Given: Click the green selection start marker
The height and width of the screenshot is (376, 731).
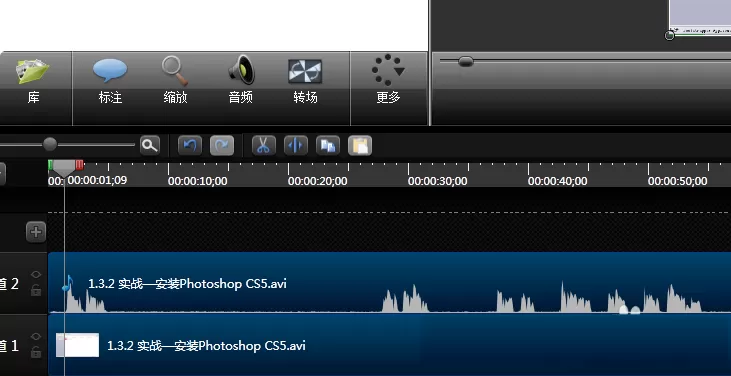Looking at the screenshot, I should (x=50, y=164).
